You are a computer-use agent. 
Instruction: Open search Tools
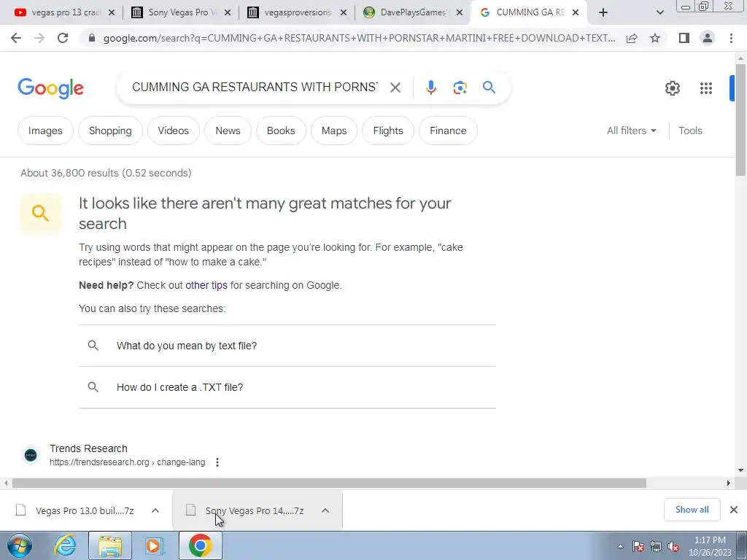point(690,131)
